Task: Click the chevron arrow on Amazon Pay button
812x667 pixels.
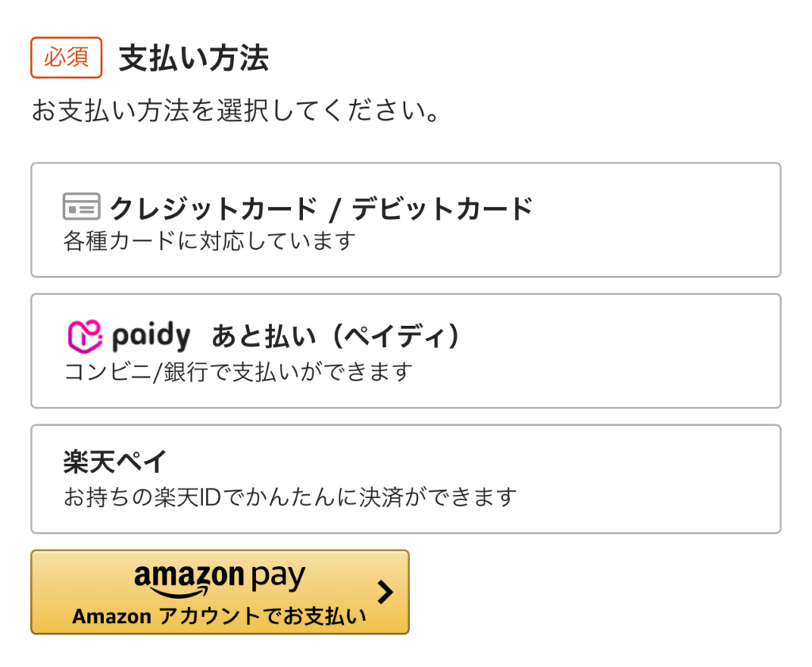Action: tap(385, 592)
